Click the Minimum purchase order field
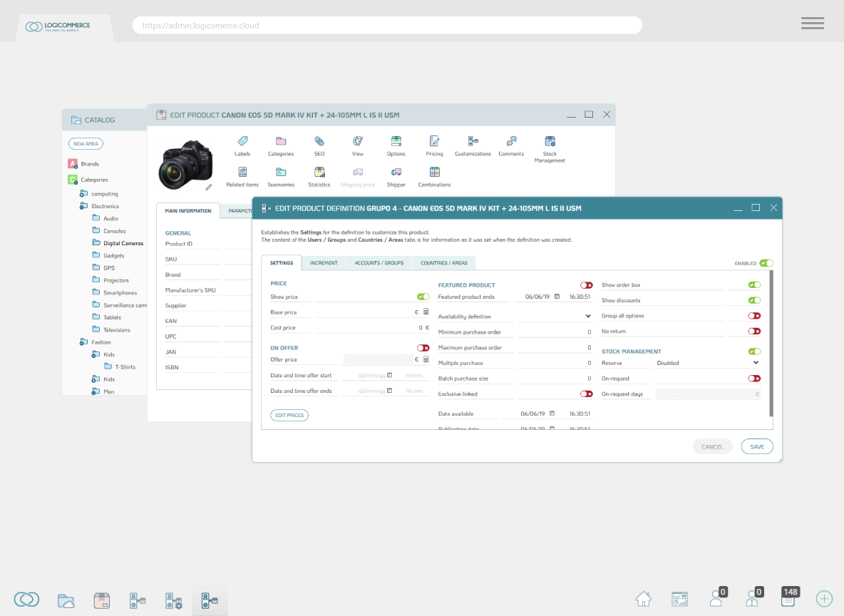The image size is (844, 616). pos(555,332)
